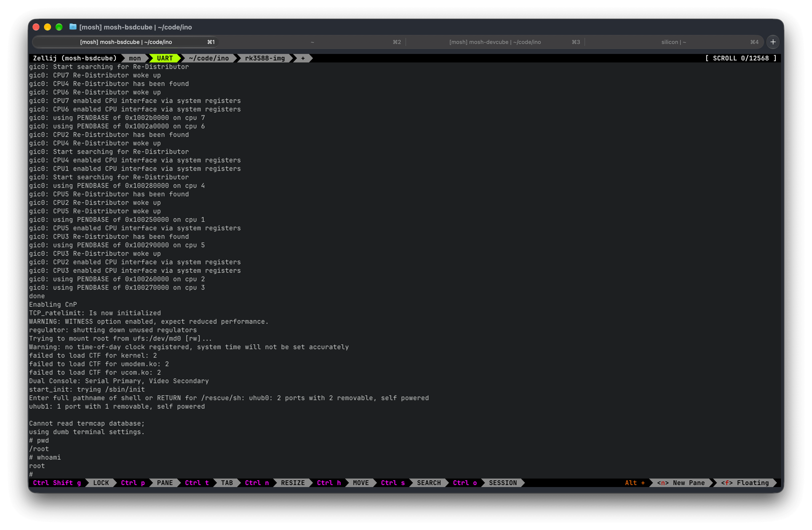The image size is (812, 530).
Task: Click the Ctrl n key hint
Action: 257,483
